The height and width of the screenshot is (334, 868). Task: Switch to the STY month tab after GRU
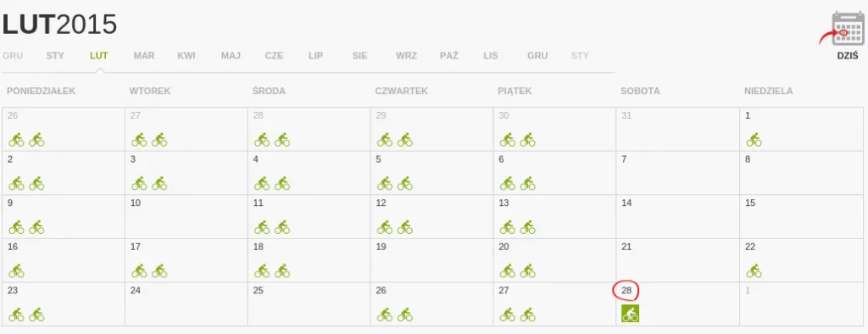(580, 56)
